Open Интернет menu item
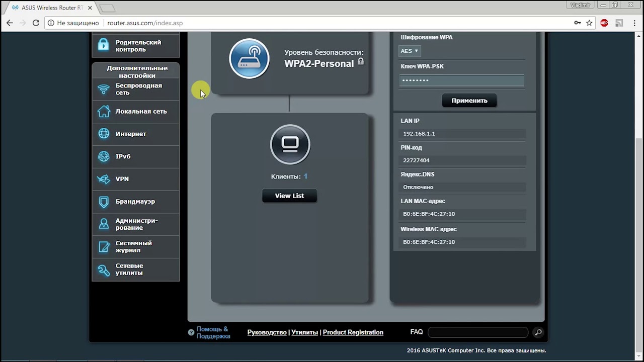Viewport: 644px width, 362px height. pyautogui.click(x=135, y=134)
